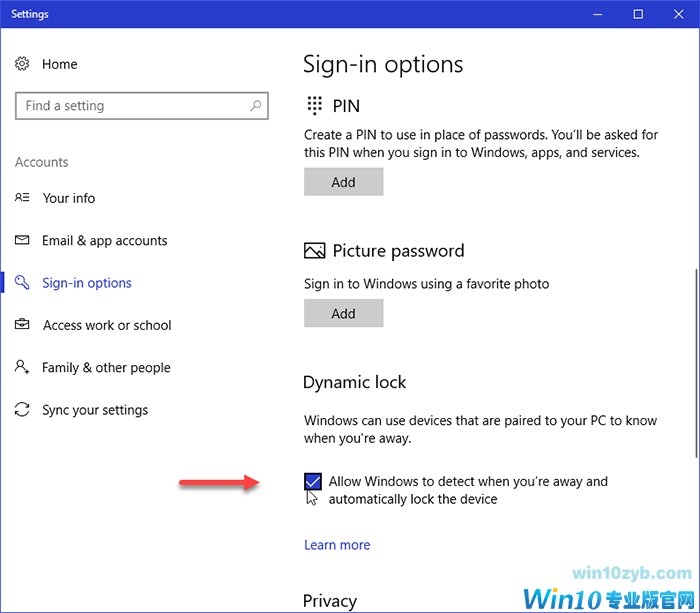Click the Sync your settings icon
700x613 pixels.
pyautogui.click(x=22, y=410)
